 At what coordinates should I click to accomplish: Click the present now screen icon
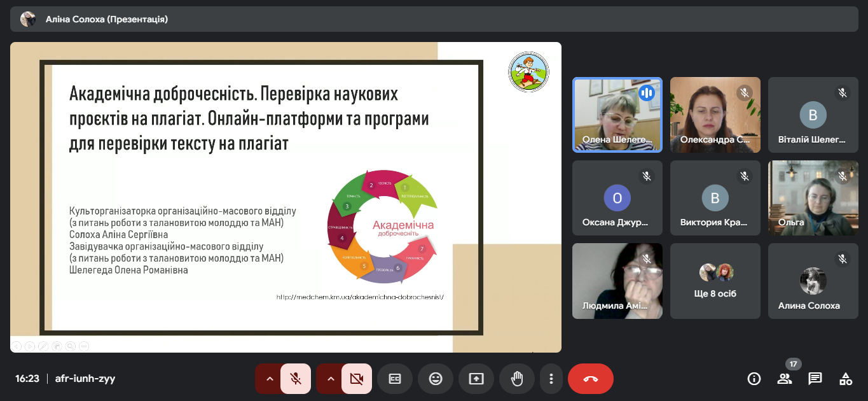[x=476, y=379]
